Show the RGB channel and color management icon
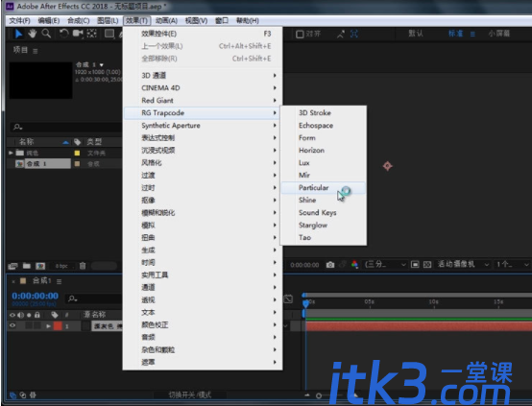 coord(354,265)
